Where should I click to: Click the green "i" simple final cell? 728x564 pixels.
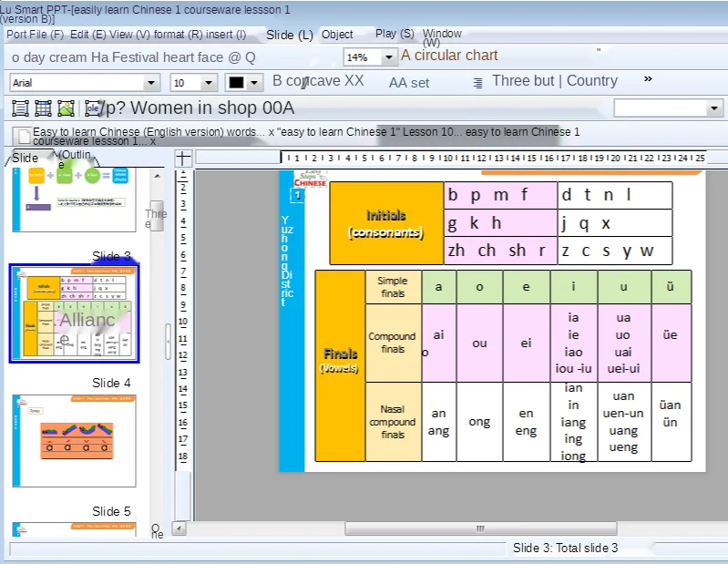[574, 287]
